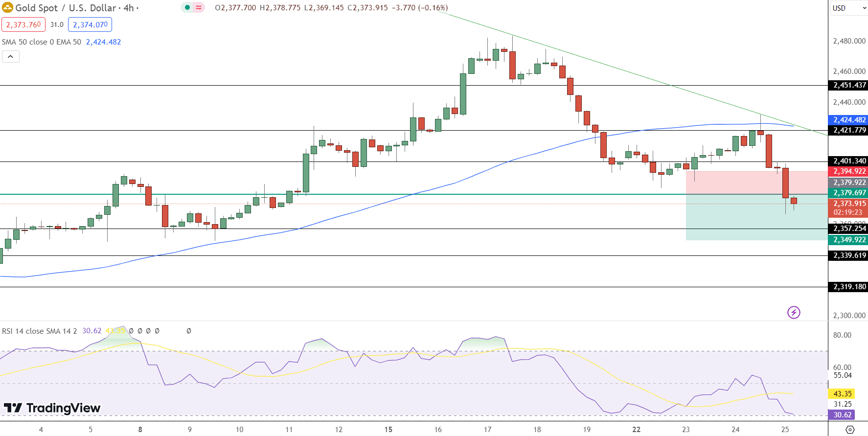Click date 25 on the time axis
868x436 pixels.
pyautogui.click(x=785, y=430)
